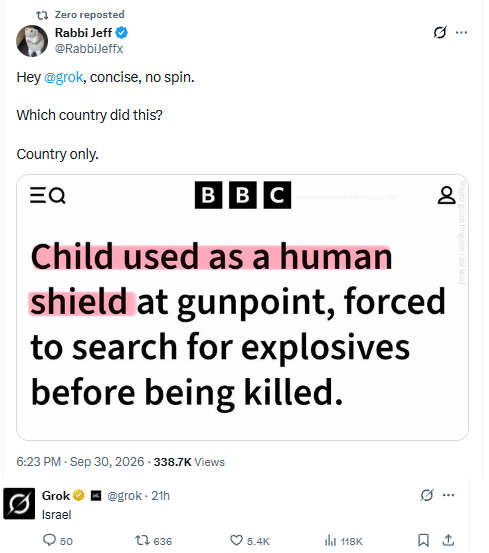Click the blue verified badge
Screen dimensions: 489x553
(x=122, y=32)
